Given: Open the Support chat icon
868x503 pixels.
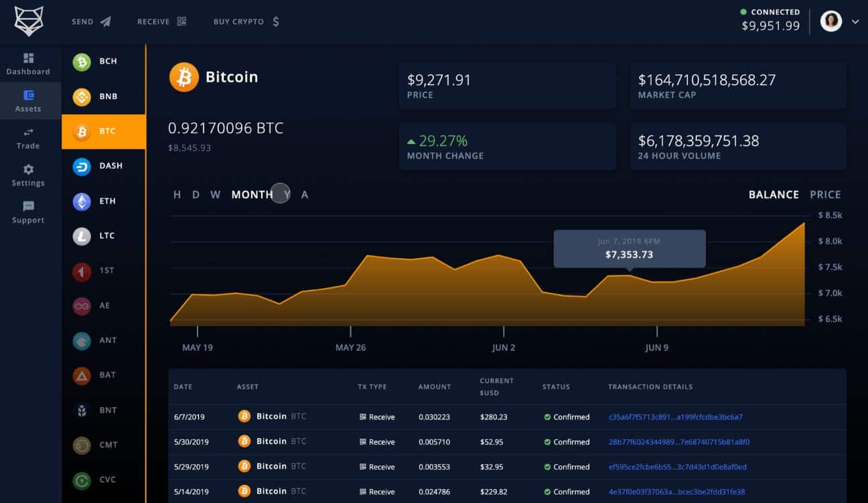Looking at the screenshot, I should pos(28,206).
